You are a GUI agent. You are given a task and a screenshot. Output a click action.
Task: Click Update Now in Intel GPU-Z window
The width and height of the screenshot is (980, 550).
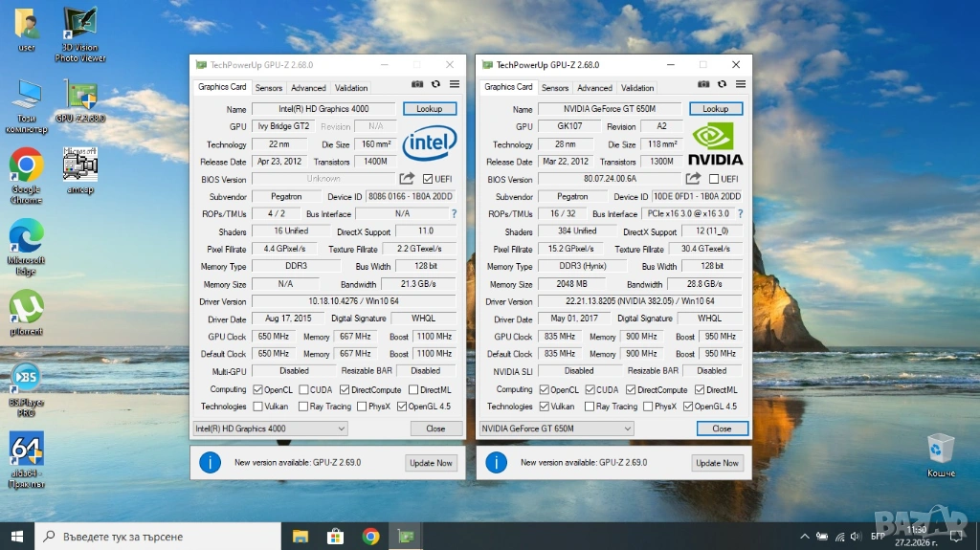[x=431, y=463]
